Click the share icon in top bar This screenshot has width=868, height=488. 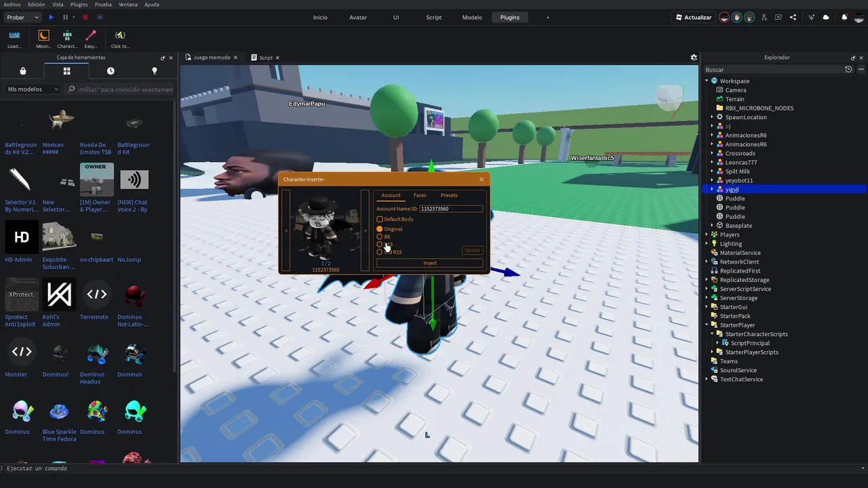click(x=793, y=17)
